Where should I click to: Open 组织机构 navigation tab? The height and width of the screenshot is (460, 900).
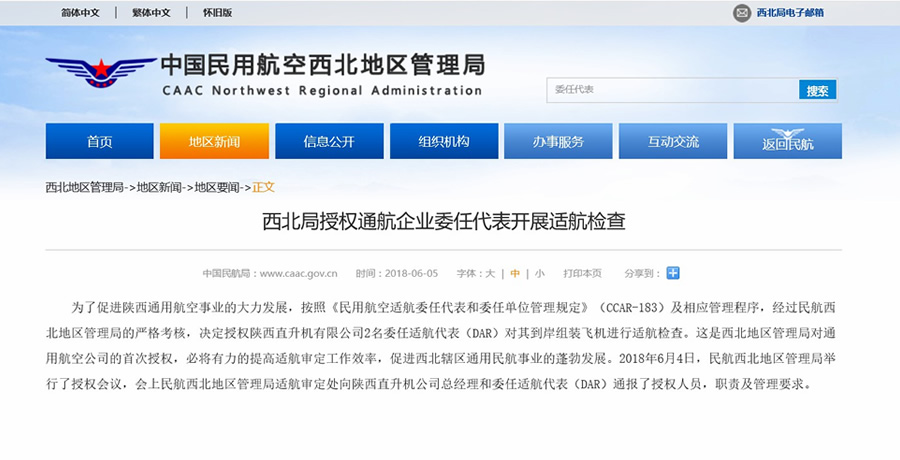pos(444,141)
